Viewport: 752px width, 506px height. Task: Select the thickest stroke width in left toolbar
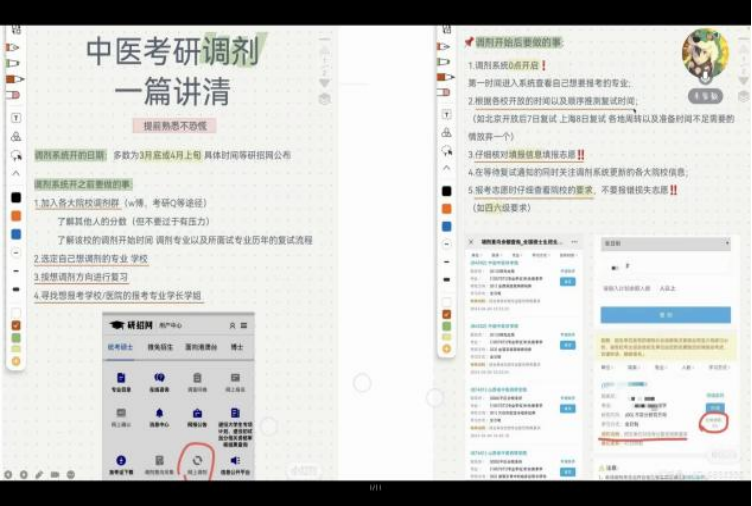point(15,289)
